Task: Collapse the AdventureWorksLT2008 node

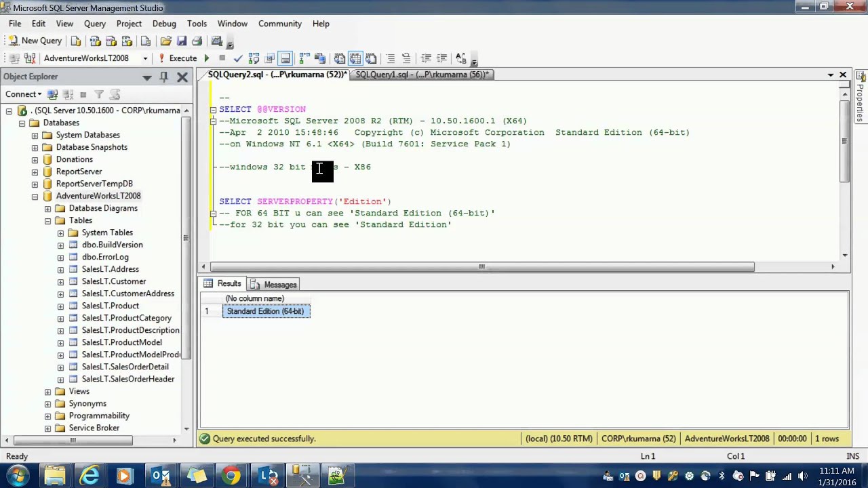Action: (x=35, y=196)
